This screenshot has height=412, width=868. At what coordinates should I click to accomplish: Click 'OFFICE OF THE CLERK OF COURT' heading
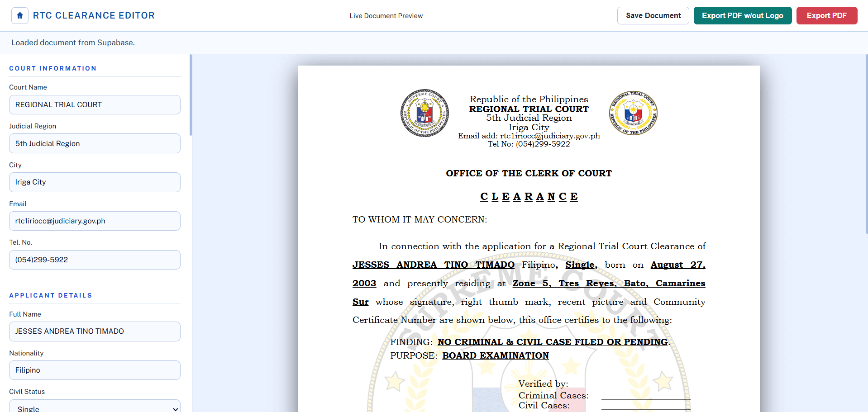tap(529, 173)
